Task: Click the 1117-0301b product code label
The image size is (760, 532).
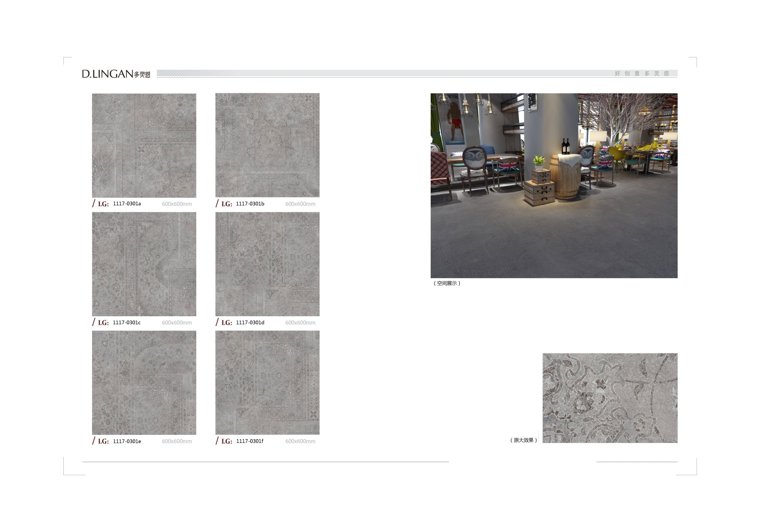Action: pyautogui.click(x=250, y=204)
